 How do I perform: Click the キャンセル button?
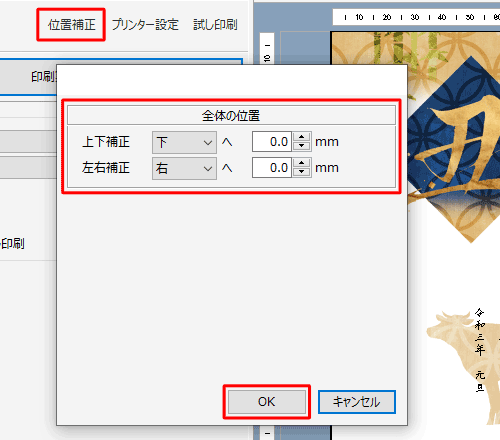tap(357, 402)
